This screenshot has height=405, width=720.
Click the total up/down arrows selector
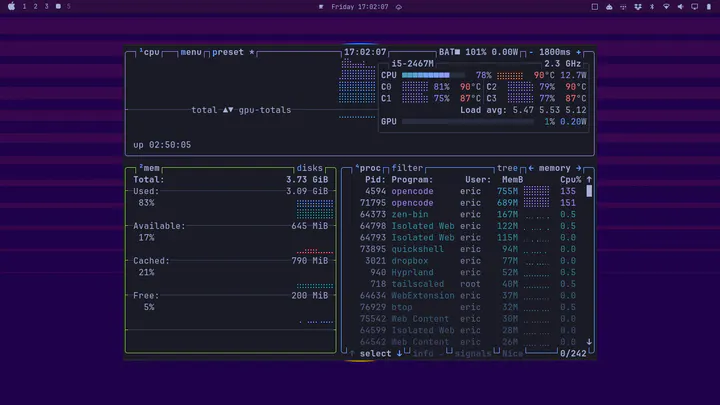pyautogui.click(x=228, y=110)
